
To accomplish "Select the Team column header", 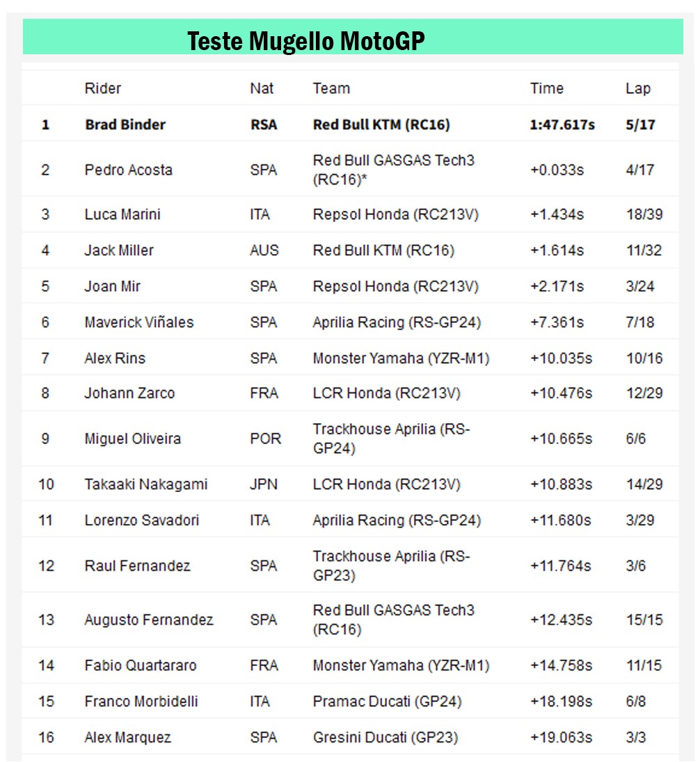I will tap(331, 88).
